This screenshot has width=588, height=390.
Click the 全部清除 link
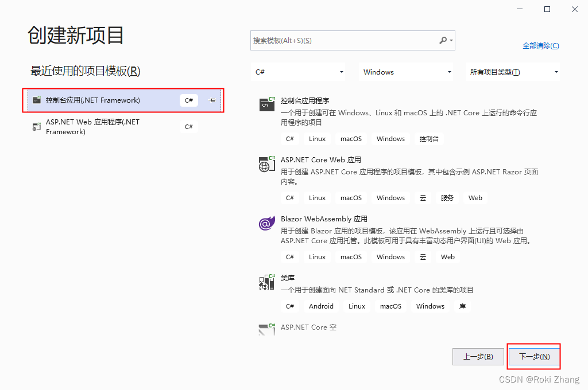(541, 46)
